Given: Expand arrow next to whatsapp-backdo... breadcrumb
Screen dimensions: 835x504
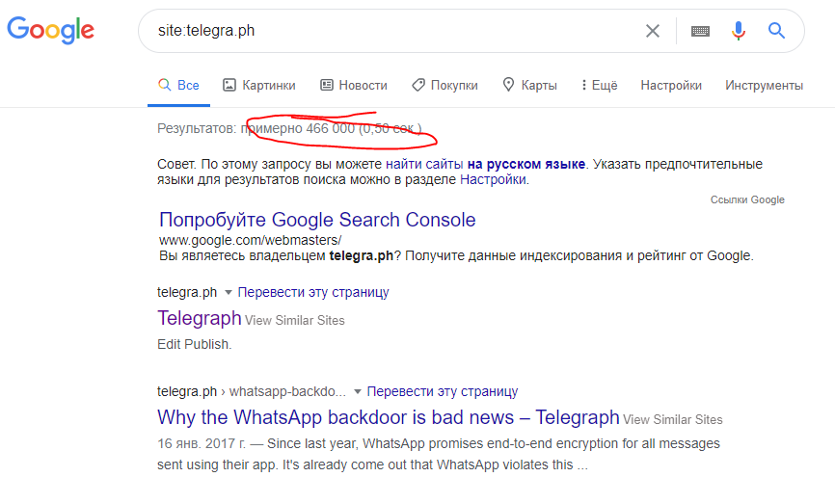Looking at the screenshot, I should coord(358,391).
